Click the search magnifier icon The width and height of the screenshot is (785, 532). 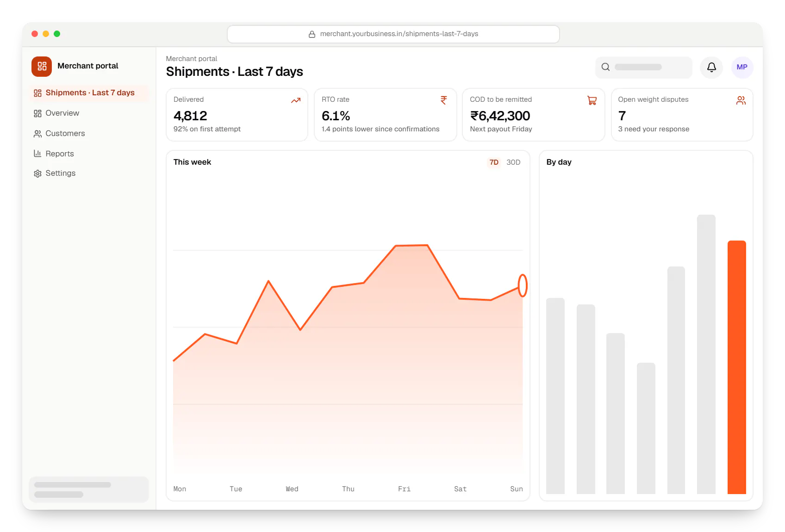click(605, 67)
